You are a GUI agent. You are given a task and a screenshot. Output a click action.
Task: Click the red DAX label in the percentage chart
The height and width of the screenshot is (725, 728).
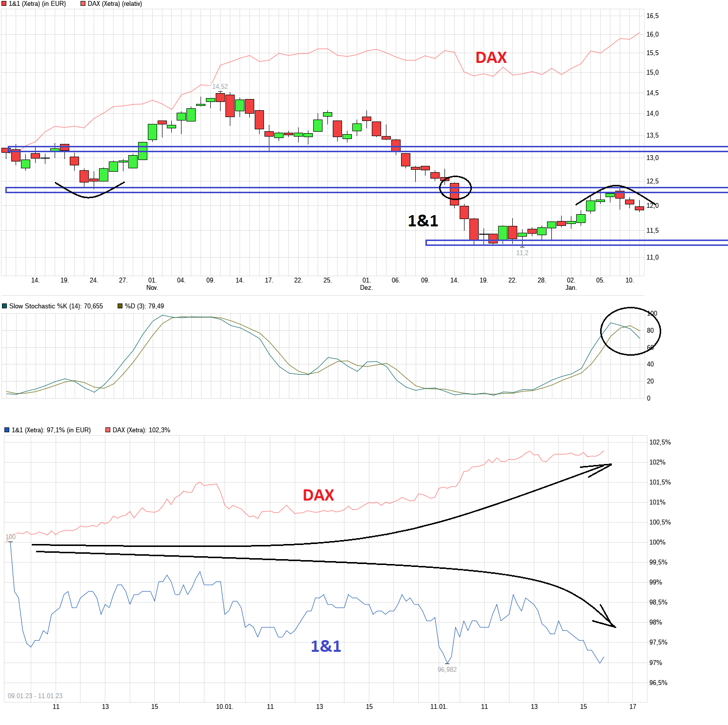tap(318, 495)
